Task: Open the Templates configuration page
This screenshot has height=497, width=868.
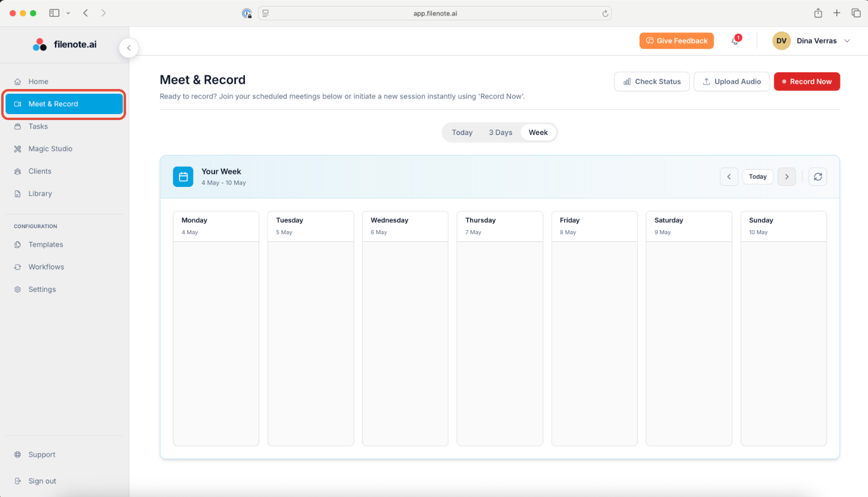Action: pyautogui.click(x=45, y=245)
